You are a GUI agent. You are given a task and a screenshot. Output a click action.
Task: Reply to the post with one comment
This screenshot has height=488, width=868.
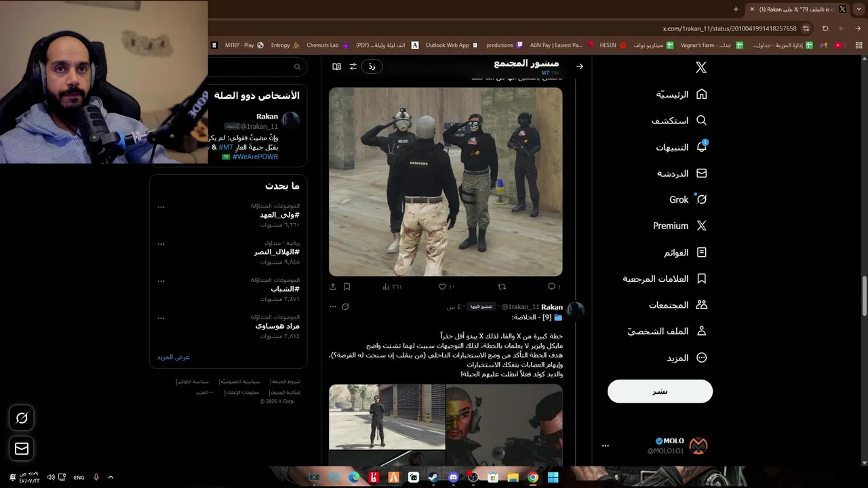[554, 287]
